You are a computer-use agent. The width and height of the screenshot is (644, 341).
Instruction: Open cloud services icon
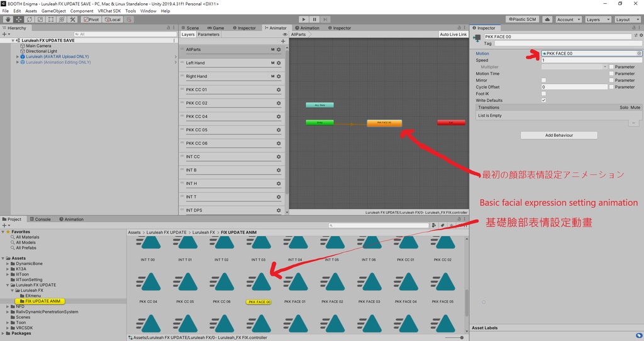pyautogui.click(x=547, y=19)
